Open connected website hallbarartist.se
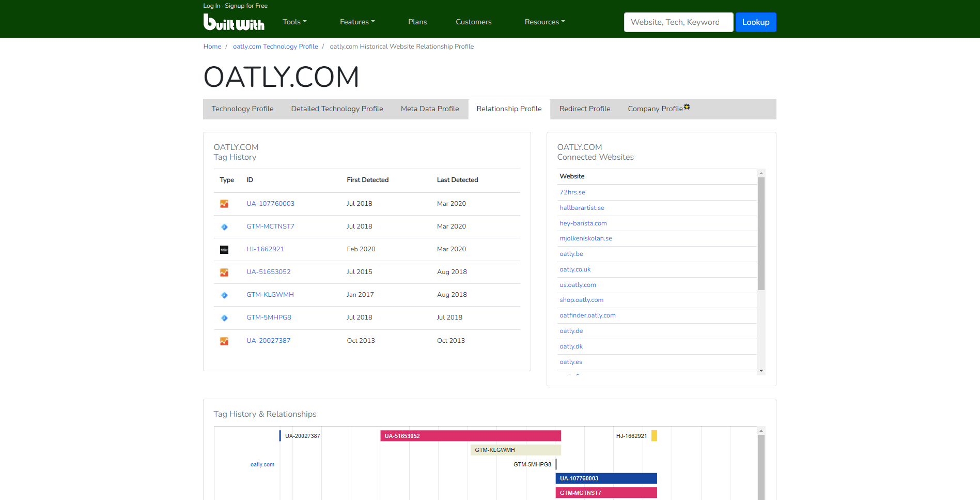The image size is (980, 500). 582,208
